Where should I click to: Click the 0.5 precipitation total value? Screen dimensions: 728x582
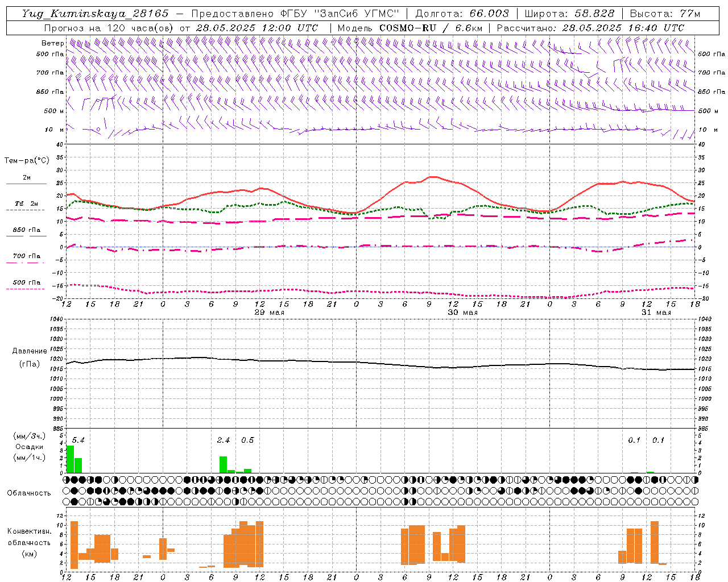coord(247,440)
